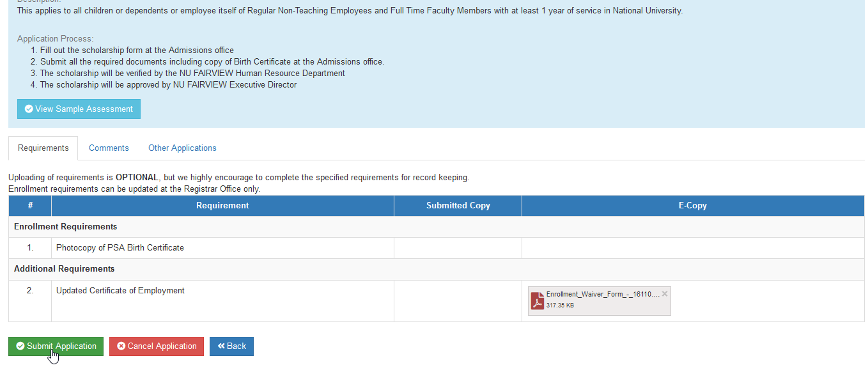The image size is (868, 379).
Task: Select Updated Certificate of Employment row
Action: coord(437,301)
